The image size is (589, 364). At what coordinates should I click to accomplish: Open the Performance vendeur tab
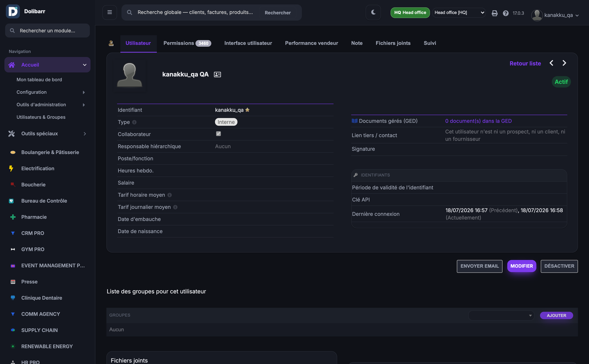click(x=311, y=43)
